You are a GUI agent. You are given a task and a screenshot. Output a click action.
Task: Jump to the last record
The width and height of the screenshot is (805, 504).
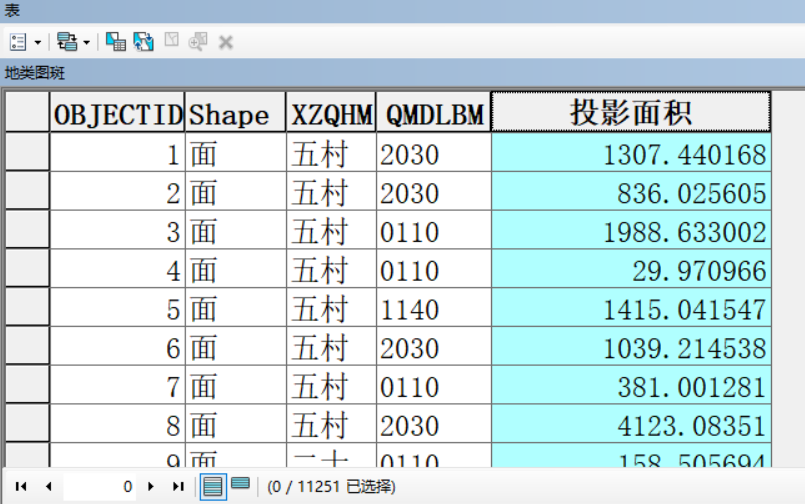[178, 486]
